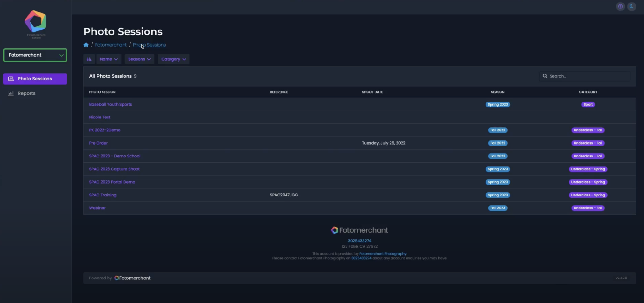644x303 pixels.
Task: Click the Fotomerchant School logo
Action: point(36,24)
